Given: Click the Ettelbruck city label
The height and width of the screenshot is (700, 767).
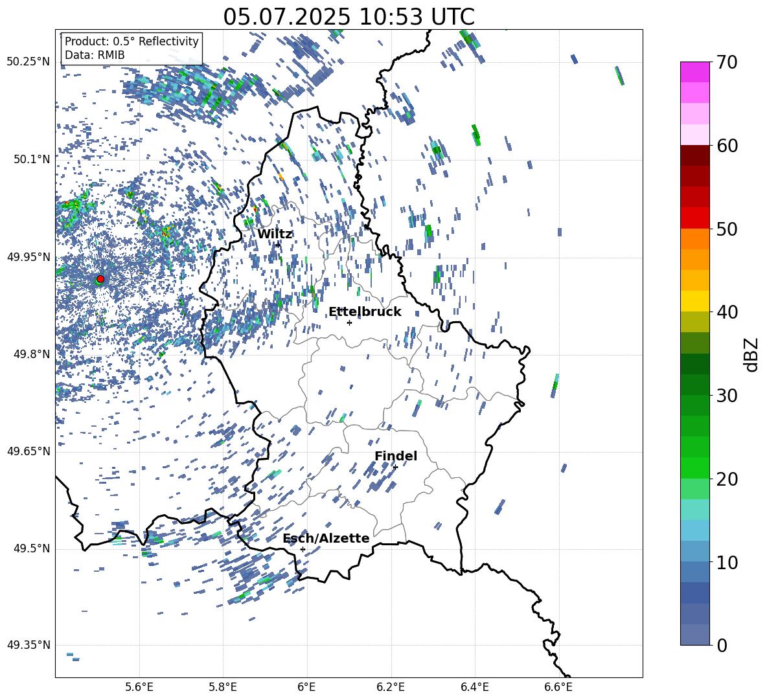Looking at the screenshot, I should pyautogui.click(x=365, y=312).
